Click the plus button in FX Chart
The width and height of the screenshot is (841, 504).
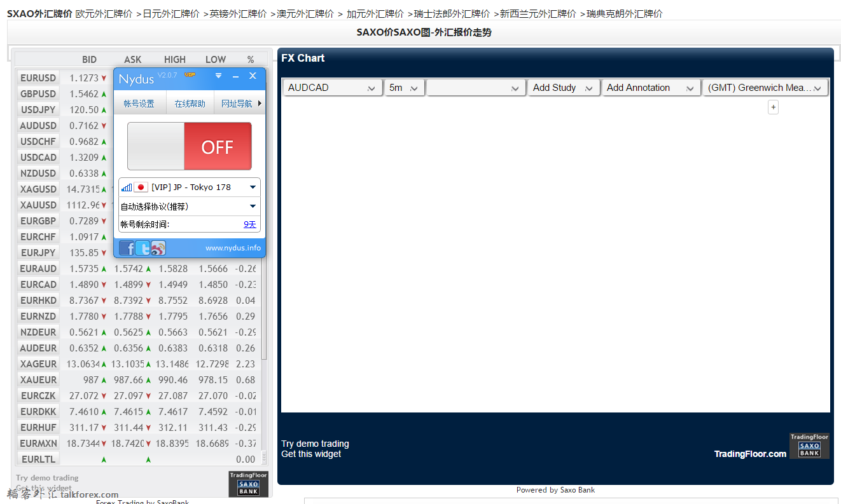[x=773, y=107]
